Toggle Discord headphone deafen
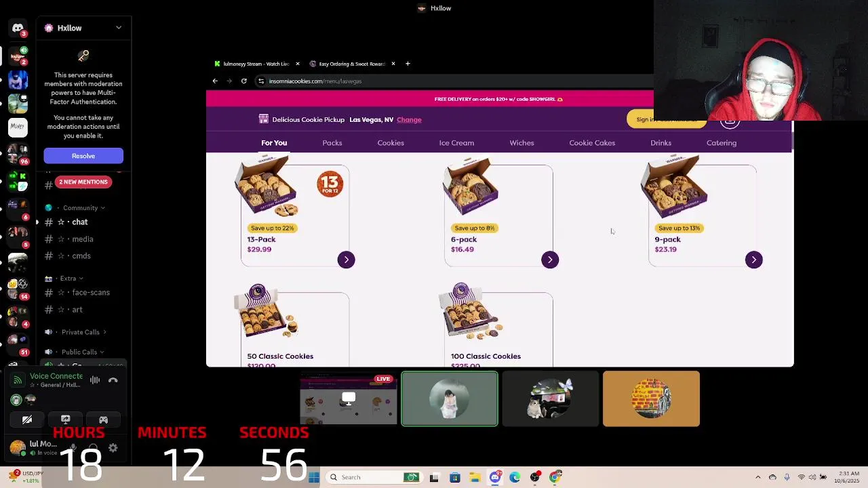 [x=93, y=448]
